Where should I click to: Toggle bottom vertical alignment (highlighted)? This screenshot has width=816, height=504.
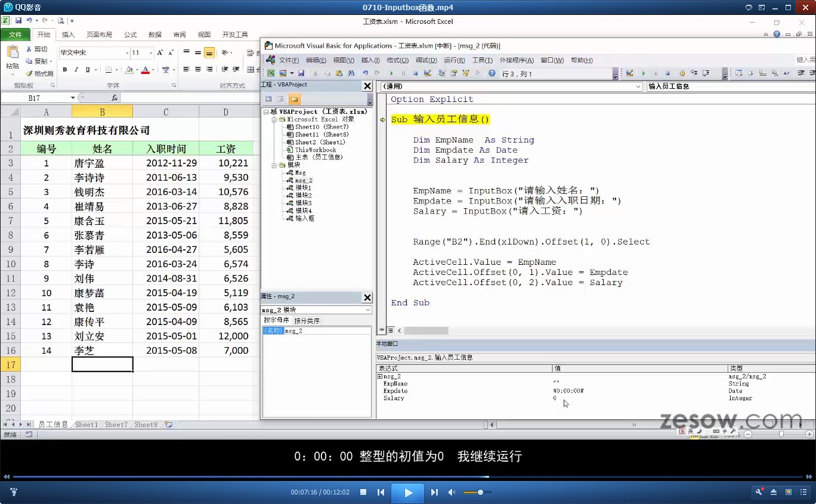coord(209,53)
